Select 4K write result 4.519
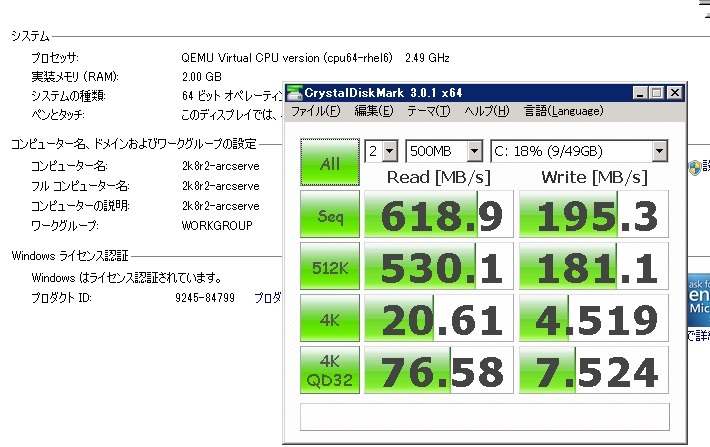The width and height of the screenshot is (710, 447). 594,318
